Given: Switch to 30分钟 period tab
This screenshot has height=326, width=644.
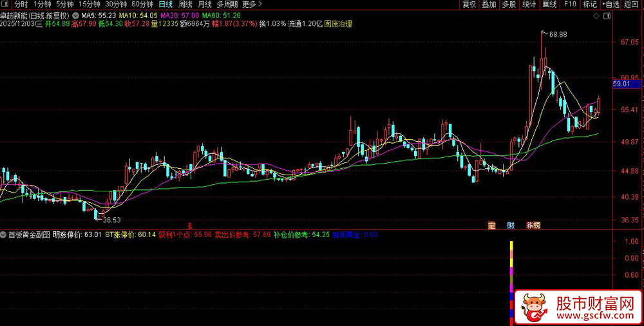Looking at the screenshot, I should point(115,5).
